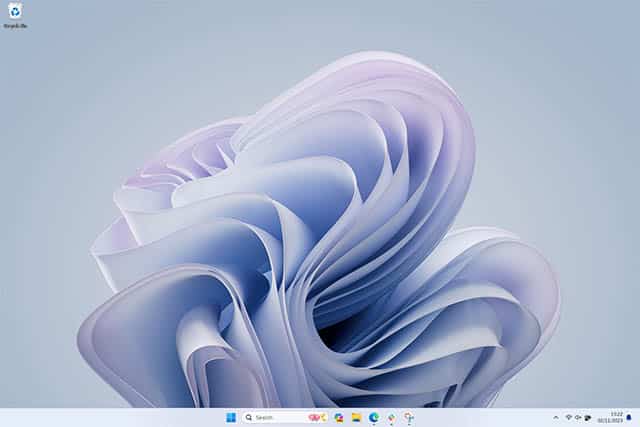
Task: Open the pinned app immediately after Edge
Action: [391, 417]
